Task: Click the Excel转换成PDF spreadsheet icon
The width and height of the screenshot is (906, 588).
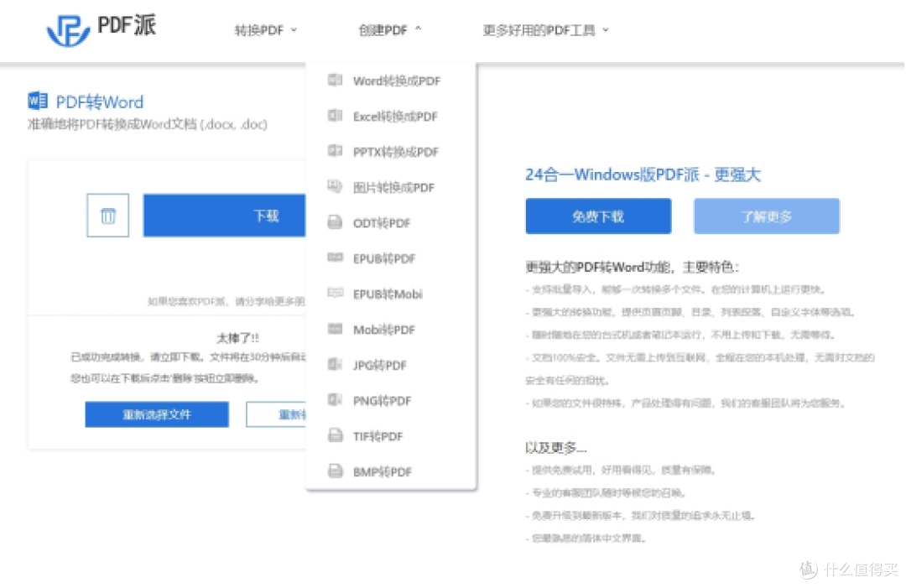Action: [335, 116]
